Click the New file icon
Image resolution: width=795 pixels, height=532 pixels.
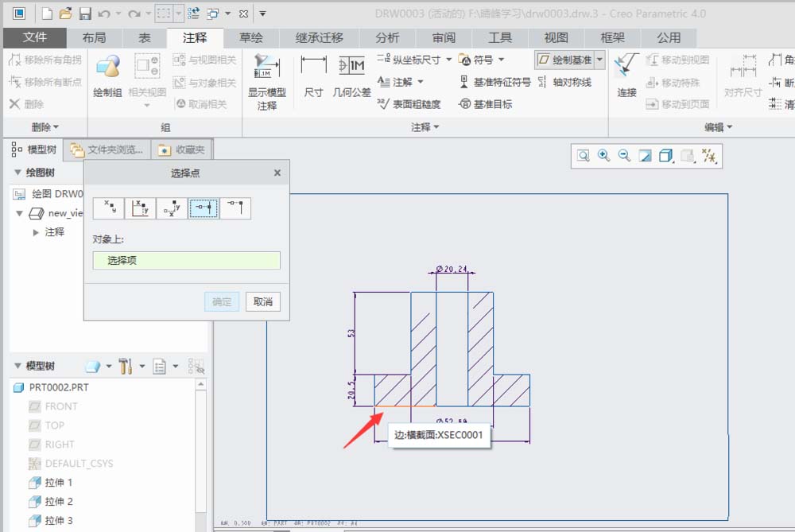coord(47,14)
